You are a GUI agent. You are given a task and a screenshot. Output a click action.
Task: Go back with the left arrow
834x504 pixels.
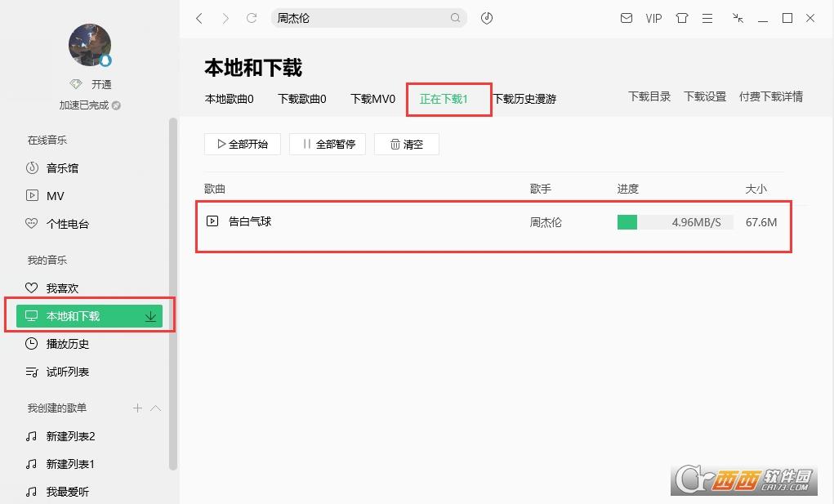click(x=199, y=19)
